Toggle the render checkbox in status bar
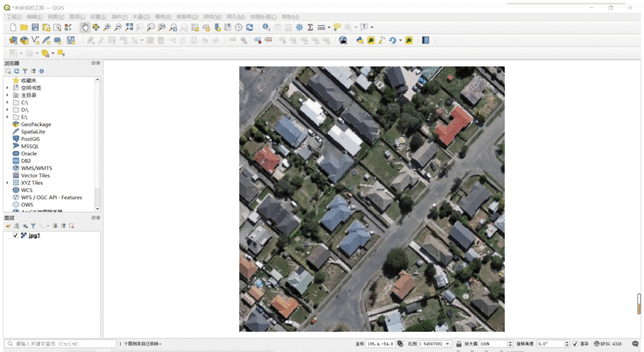 (x=575, y=344)
